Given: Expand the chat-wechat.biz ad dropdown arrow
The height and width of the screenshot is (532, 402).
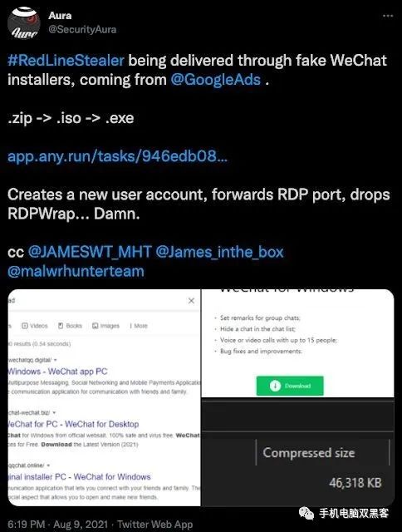Looking at the screenshot, I should coord(54,412).
